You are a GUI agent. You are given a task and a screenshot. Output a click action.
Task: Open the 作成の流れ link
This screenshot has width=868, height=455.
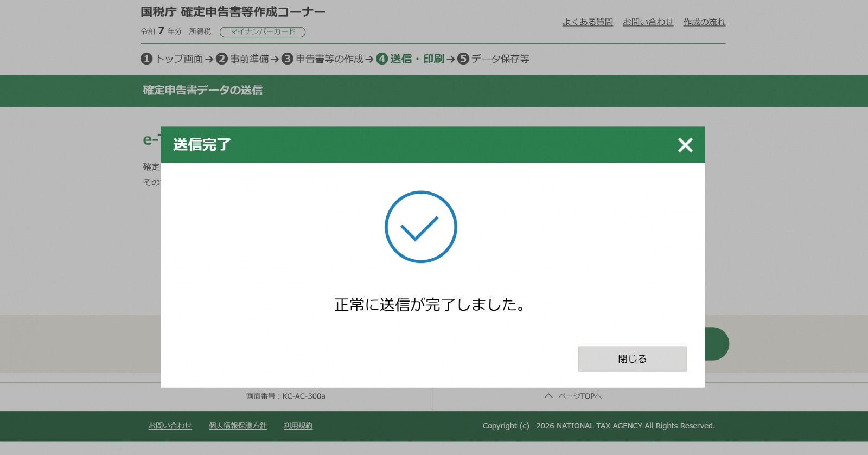point(704,22)
